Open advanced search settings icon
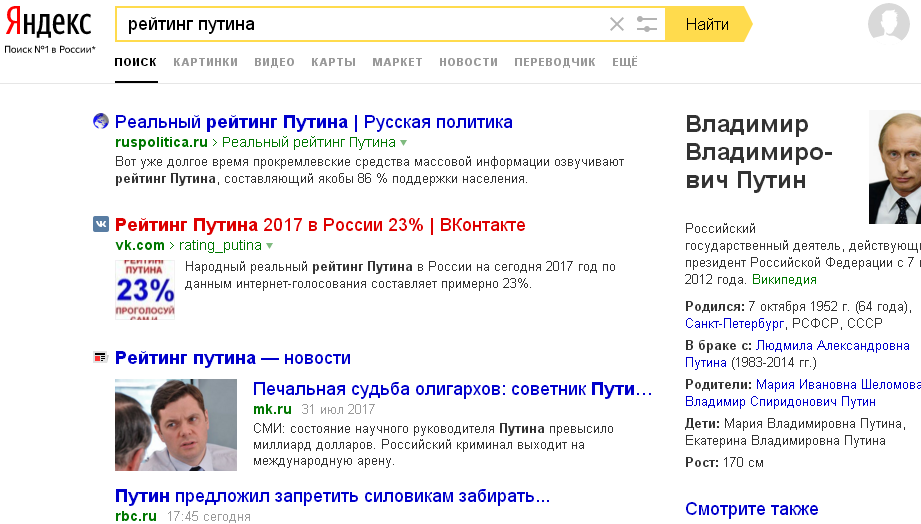921x524 pixels. pyautogui.click(x=646, y=24)
